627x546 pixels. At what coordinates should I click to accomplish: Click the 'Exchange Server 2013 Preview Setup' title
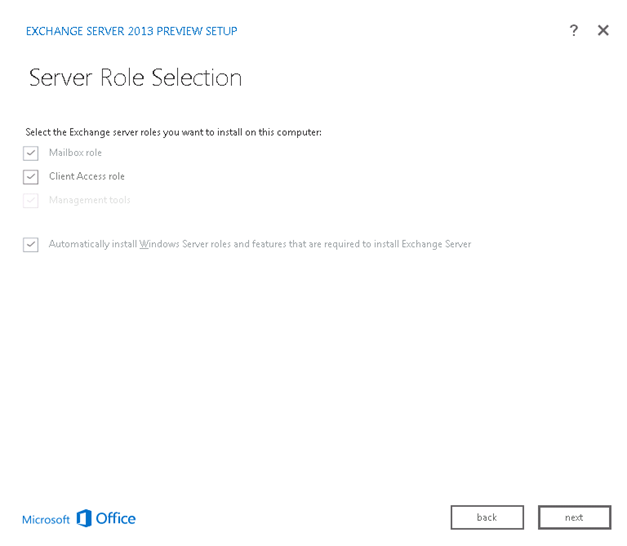click(131, 31)
